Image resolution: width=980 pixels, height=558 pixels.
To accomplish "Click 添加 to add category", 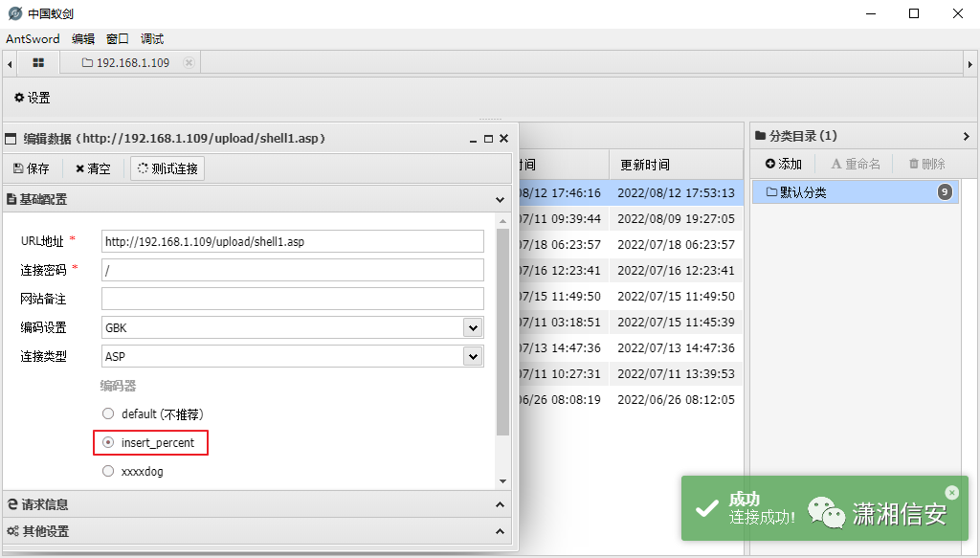I will (x=783, y=164).
